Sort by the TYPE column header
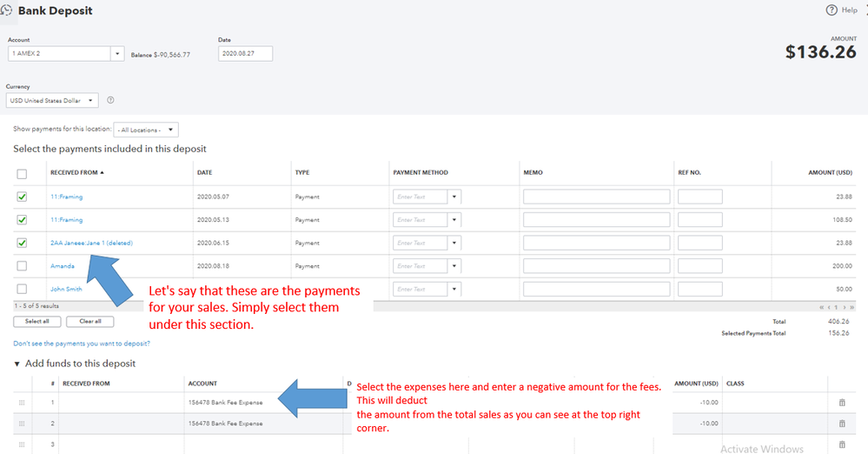 (302, 172)
